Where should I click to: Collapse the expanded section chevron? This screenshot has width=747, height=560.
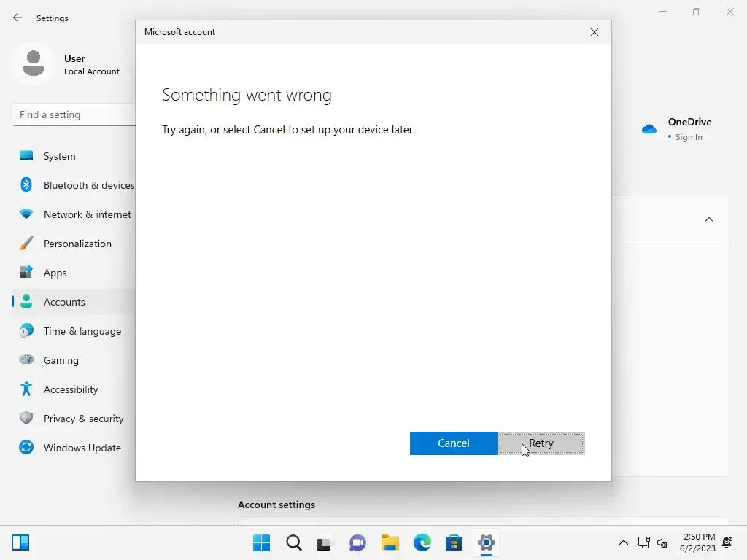709,219
